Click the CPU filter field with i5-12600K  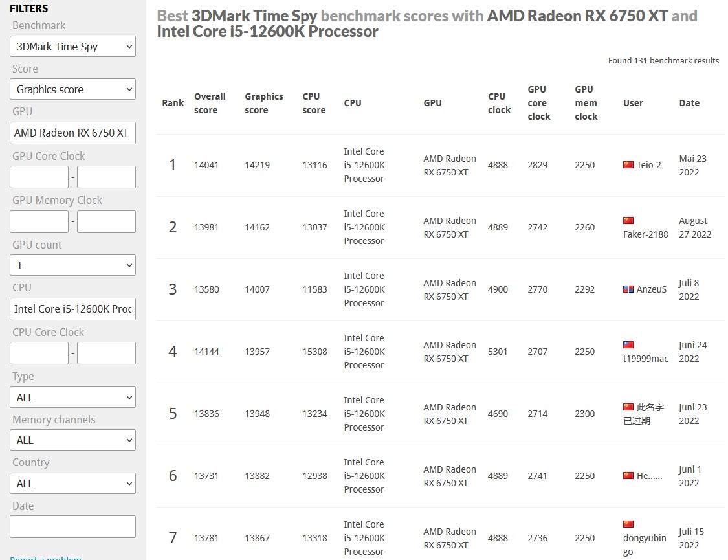tap(73, 309)
